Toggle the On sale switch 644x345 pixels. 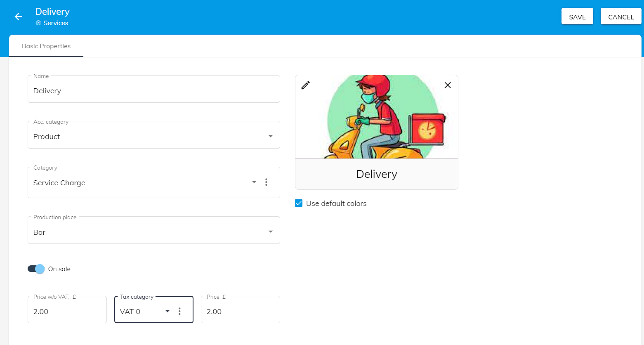[x=36, y=269]
